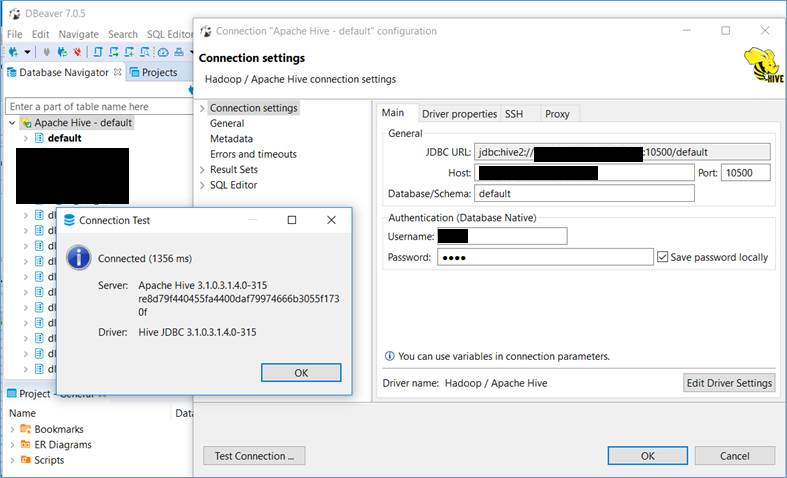Expand the default schema tree node
The width and height of the screenshot is (787, 478).
pos(26,138)
